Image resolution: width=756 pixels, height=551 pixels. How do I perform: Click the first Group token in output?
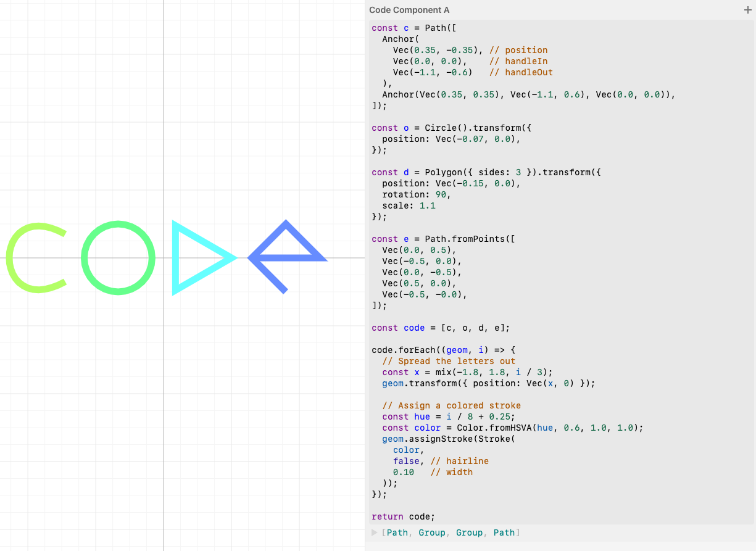coord(431,532)
